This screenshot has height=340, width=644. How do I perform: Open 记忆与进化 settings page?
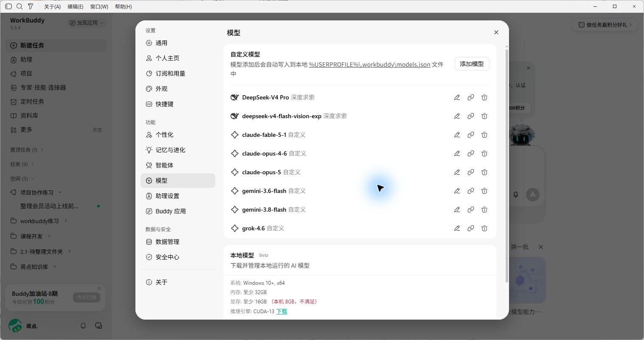pos(178,150)
